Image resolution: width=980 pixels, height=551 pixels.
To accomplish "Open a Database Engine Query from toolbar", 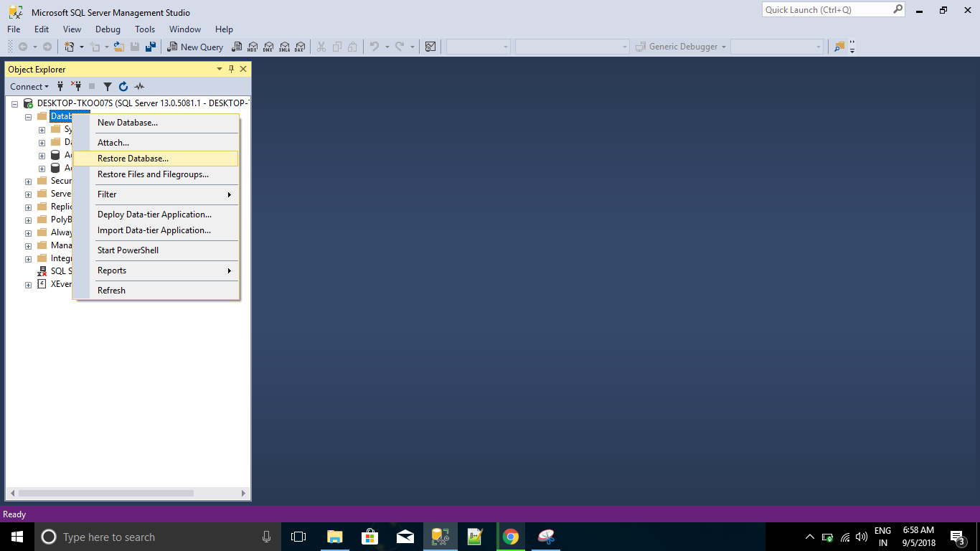I will 237,47.
